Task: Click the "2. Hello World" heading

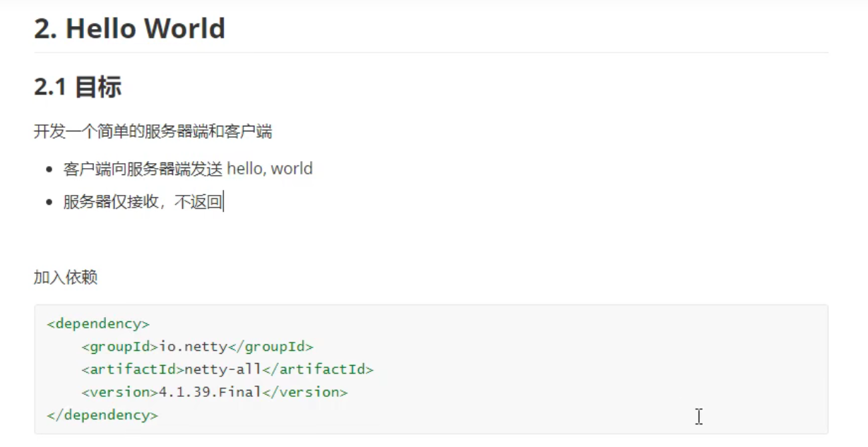Action: pos(130,28)
